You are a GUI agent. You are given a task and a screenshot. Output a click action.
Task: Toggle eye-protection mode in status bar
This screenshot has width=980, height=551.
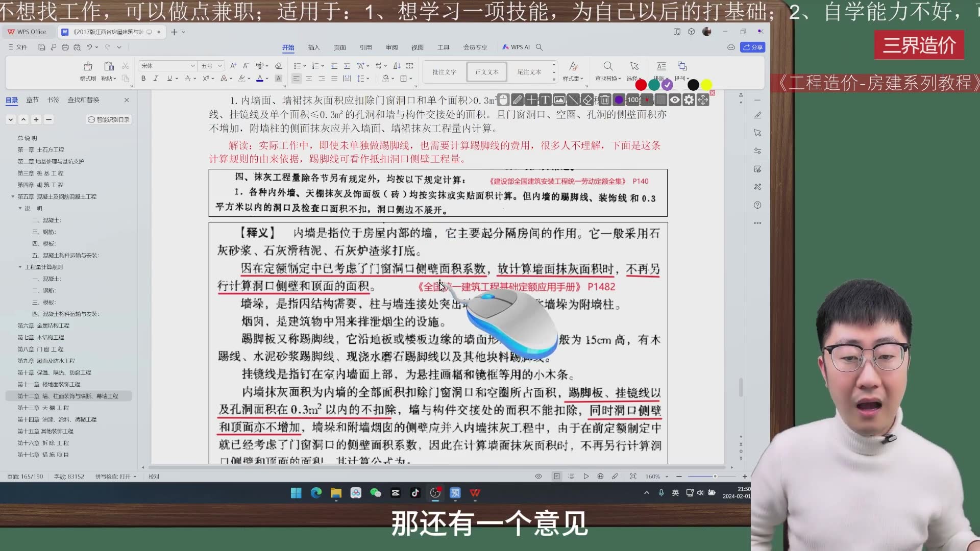(538, 477)
